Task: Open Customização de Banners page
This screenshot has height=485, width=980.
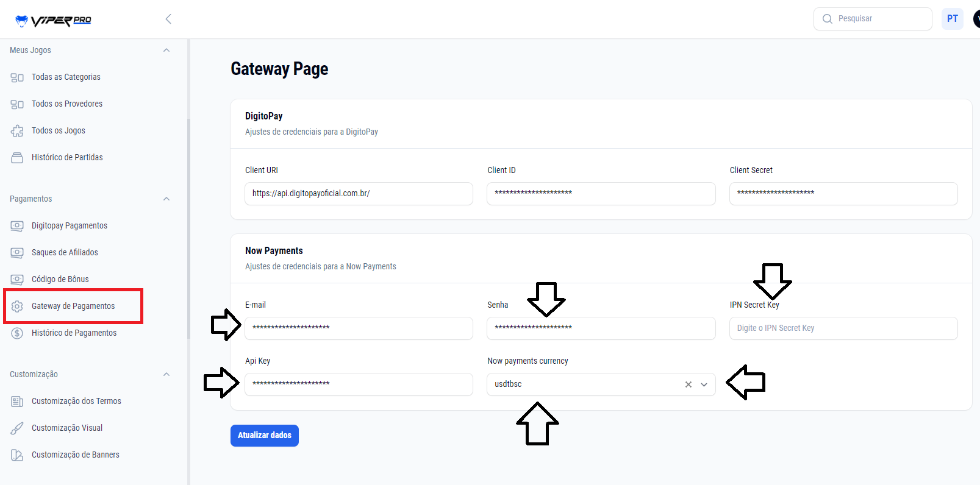Action: (75, 455)
